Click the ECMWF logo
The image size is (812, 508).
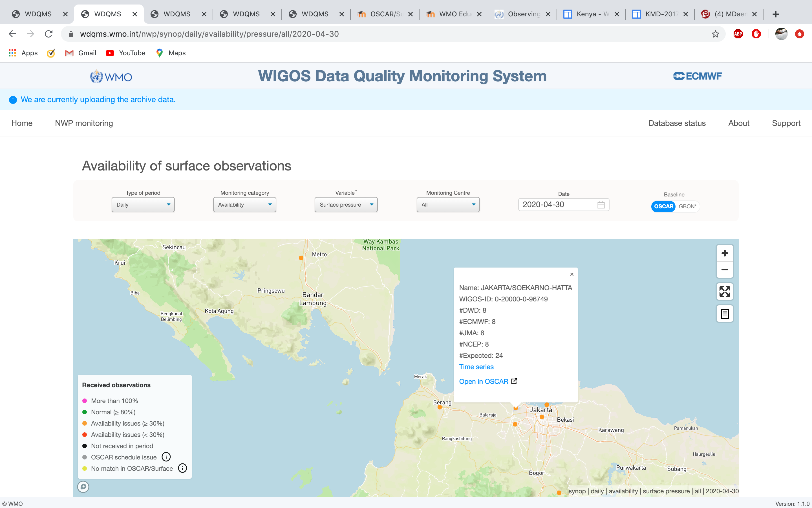point(697,76)
